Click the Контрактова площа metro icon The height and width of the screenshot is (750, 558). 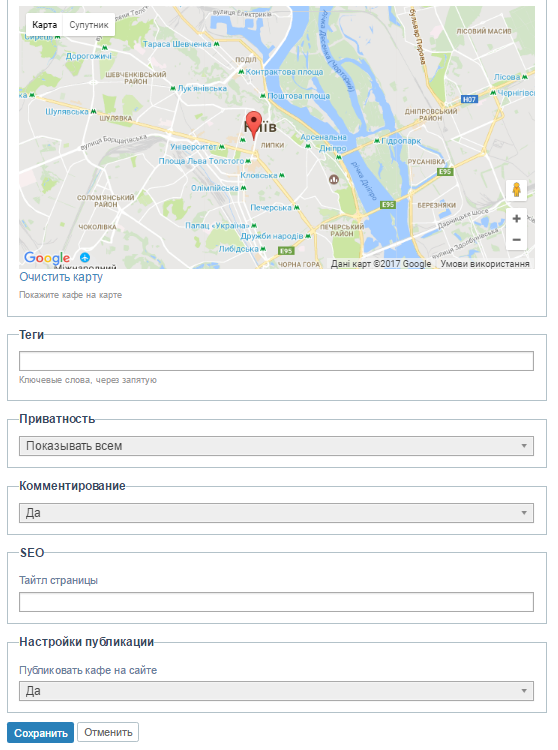[241, 72]
